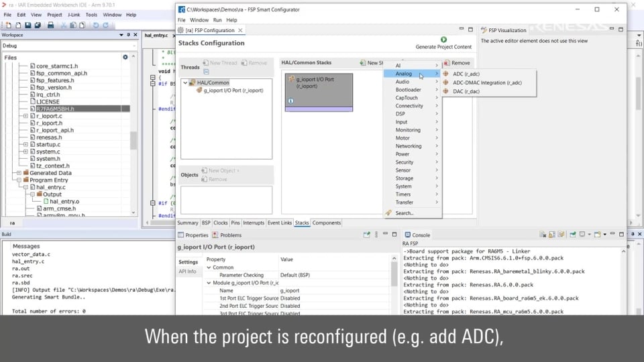
Task: Expand the startup.c file node
Action: pyautogui.click(x=25, y=145)
